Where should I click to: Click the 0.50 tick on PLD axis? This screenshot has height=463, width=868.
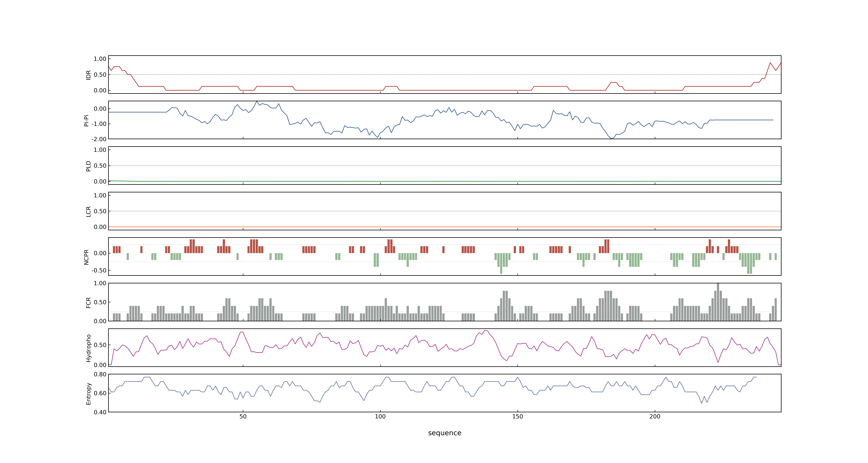coord(100,166)
